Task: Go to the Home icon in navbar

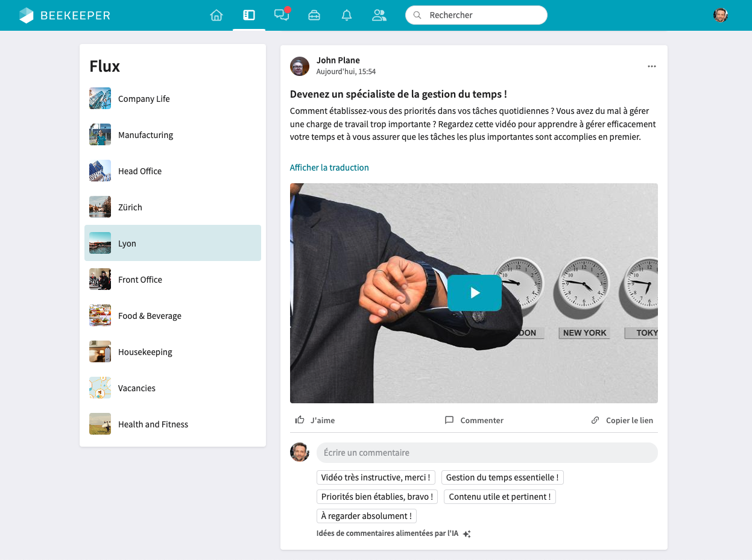Action: [216, 15]
